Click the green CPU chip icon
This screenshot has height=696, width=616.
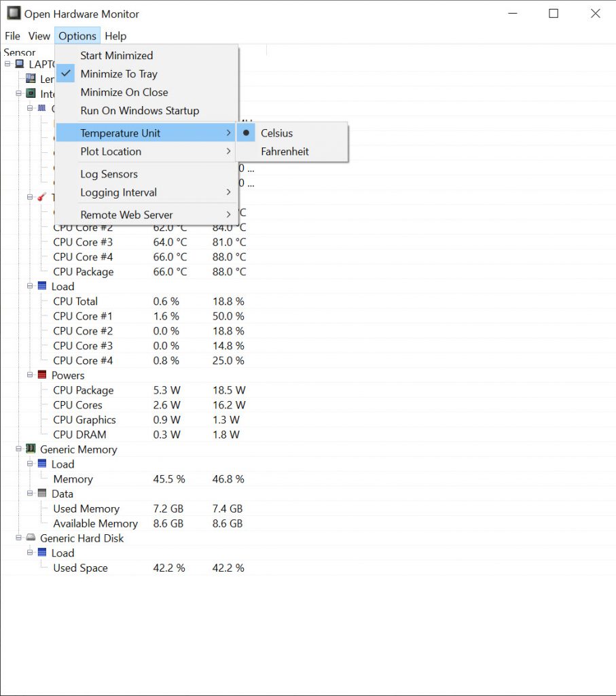click(31, 93)
